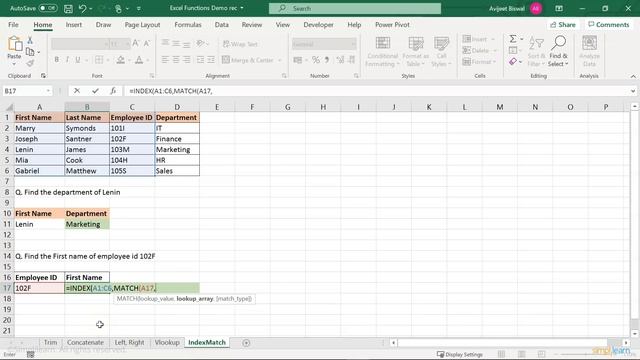Click the Cancel X in formula bar
Viewport: 640px width, 360px height.
(77, 91)
